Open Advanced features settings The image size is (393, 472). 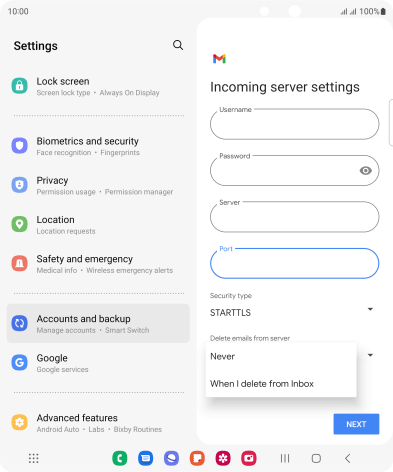tap(98, 423)
